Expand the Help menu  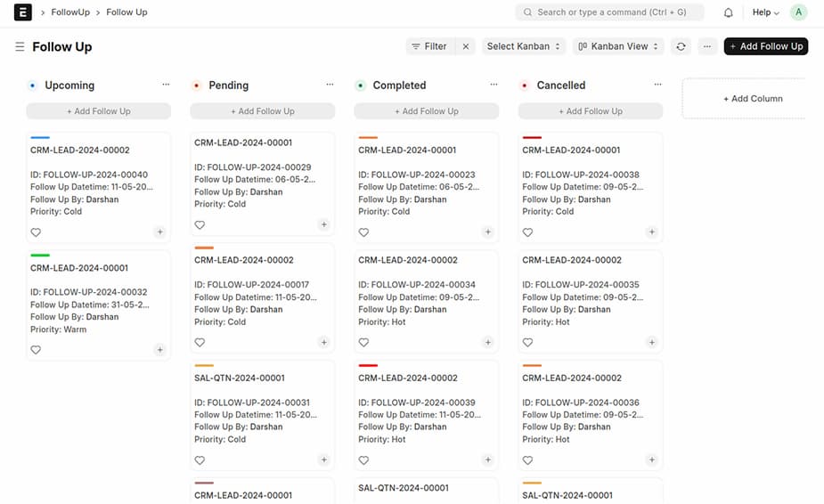click(765, 12)
